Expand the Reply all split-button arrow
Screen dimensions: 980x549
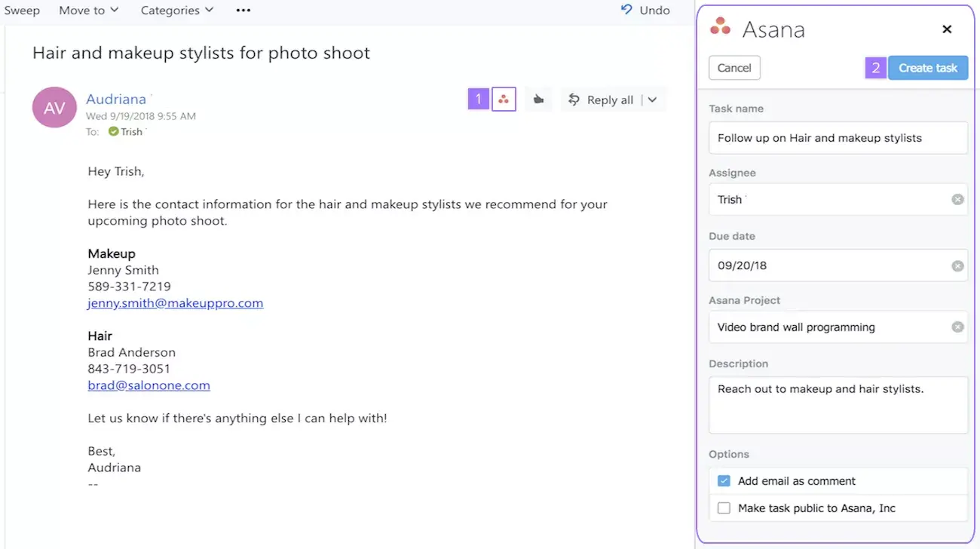(x=653, y=99)
